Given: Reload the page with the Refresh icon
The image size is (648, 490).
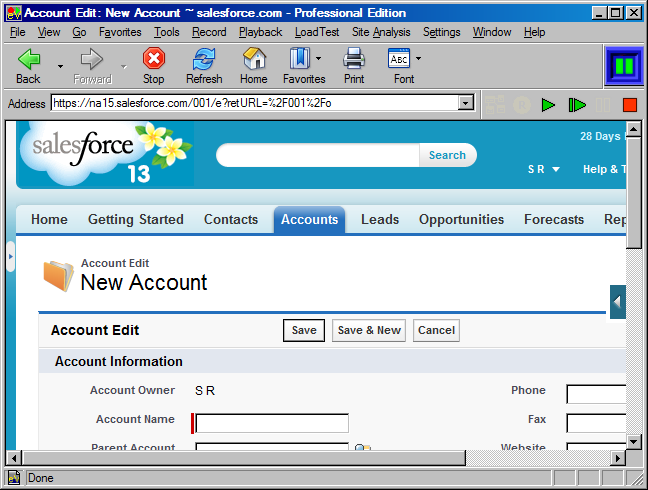Looking at the screenshot, I should coord(204,59).
